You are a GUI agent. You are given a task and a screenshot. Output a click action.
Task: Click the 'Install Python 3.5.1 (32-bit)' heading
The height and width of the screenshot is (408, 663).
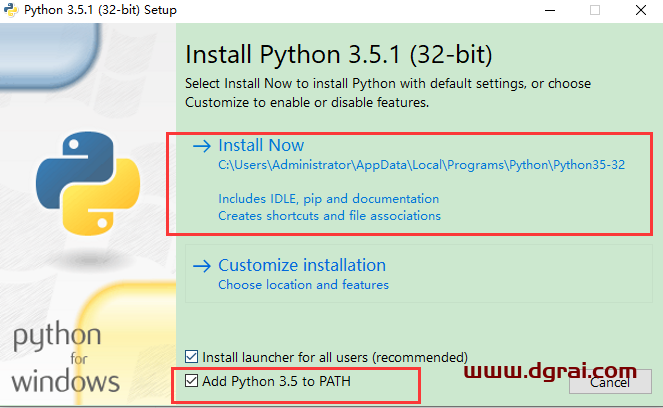coord(339,55)
